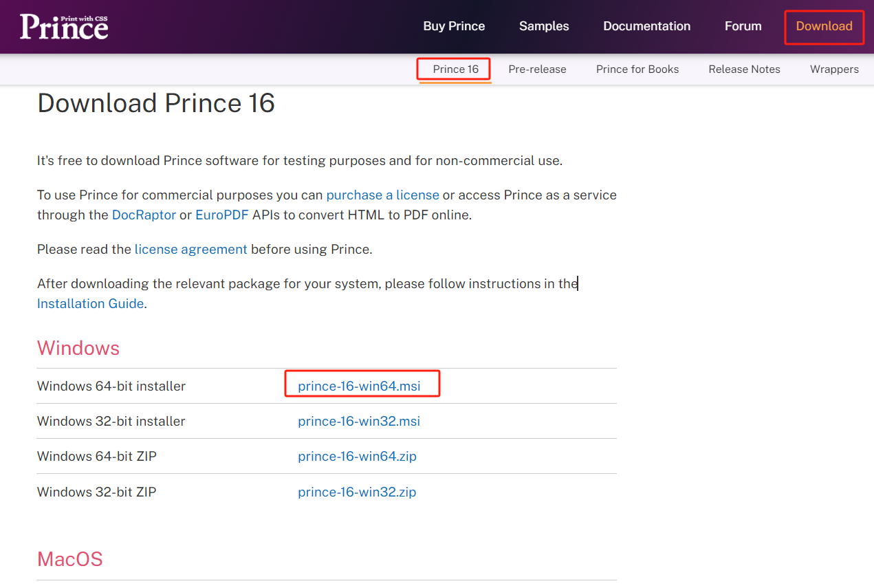Go to the Samples page
The height and width of the screenshot is (588, 874).
[544, 26]
